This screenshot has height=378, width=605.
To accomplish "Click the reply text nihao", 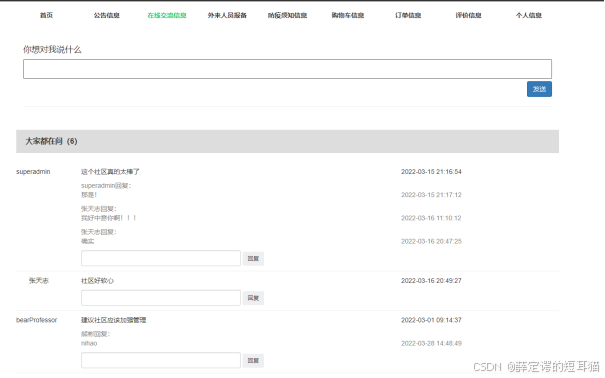I will (x=89, y=343).
